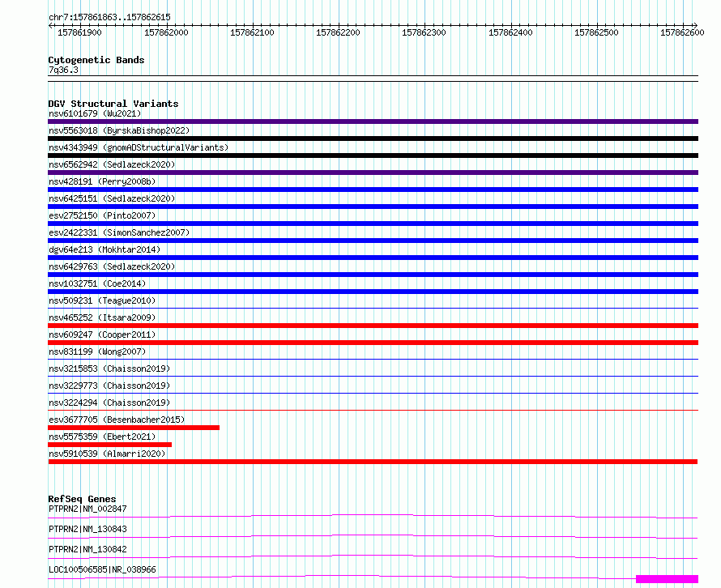Select nsv1032751 (Coe2014) label
Screen dimensions: 721x588
click(x=97, y=283)
